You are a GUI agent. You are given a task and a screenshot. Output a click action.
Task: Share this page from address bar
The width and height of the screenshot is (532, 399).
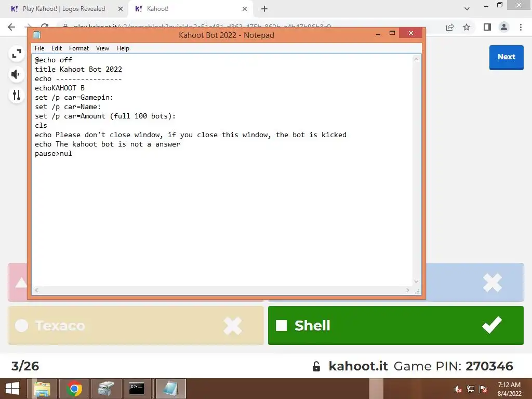450,27
